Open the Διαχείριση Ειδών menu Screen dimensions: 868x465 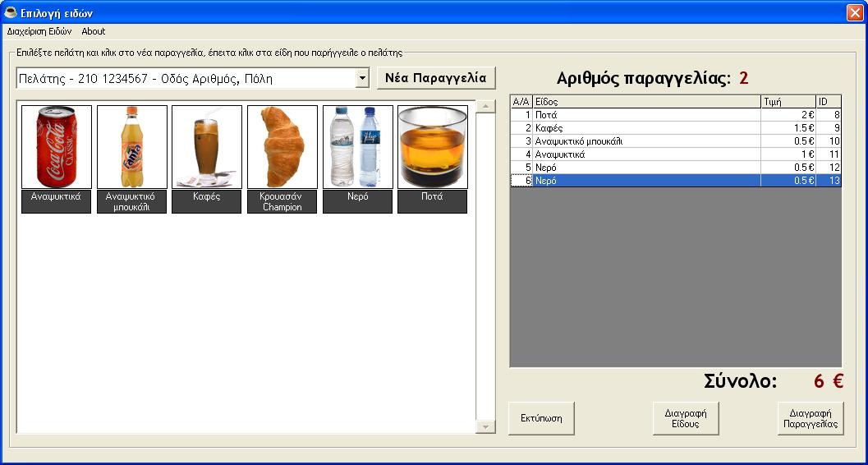39,31
